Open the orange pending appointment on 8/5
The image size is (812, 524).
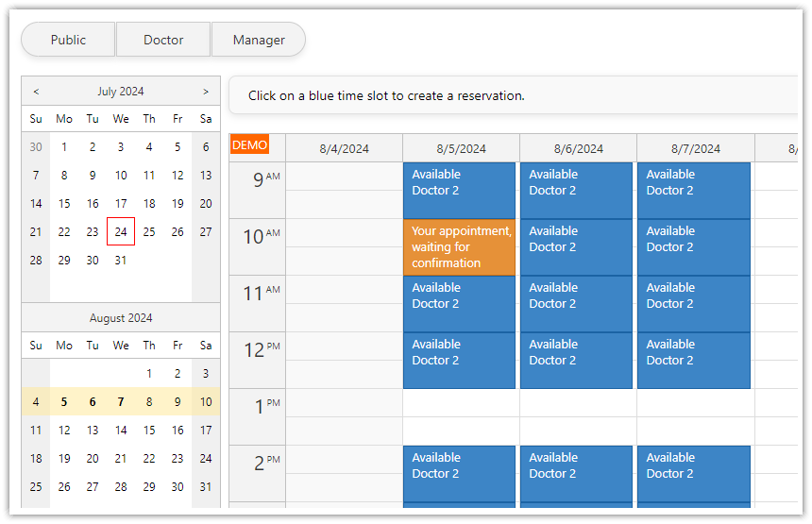459,247
